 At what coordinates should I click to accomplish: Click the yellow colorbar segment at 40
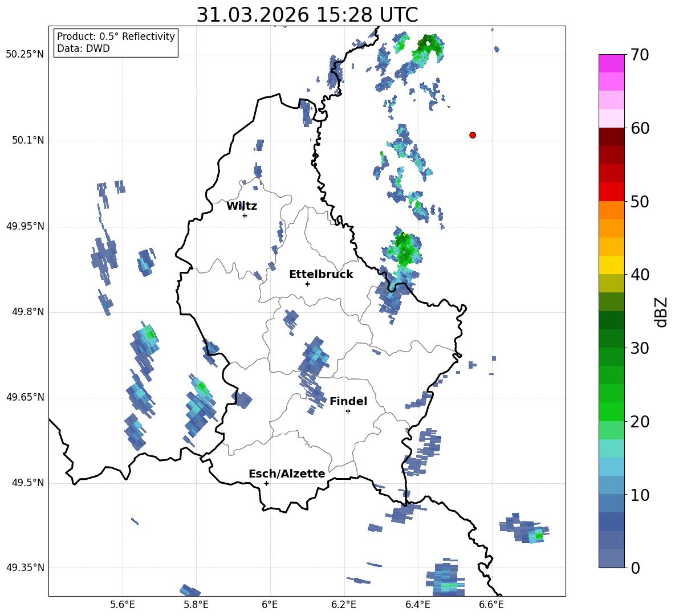pyautogui.click(x=611, y=265)
